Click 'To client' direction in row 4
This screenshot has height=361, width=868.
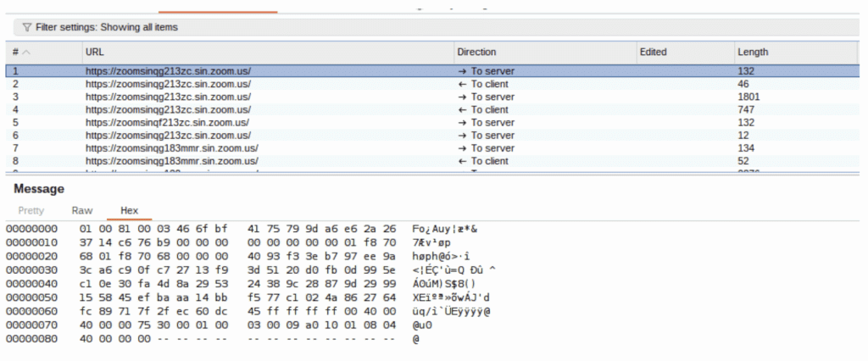tap(482, 109)
